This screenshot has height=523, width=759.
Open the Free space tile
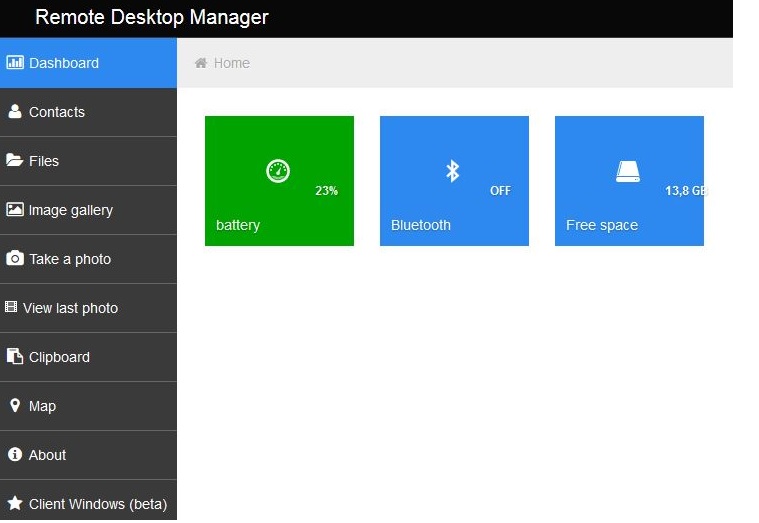point(629,181)
